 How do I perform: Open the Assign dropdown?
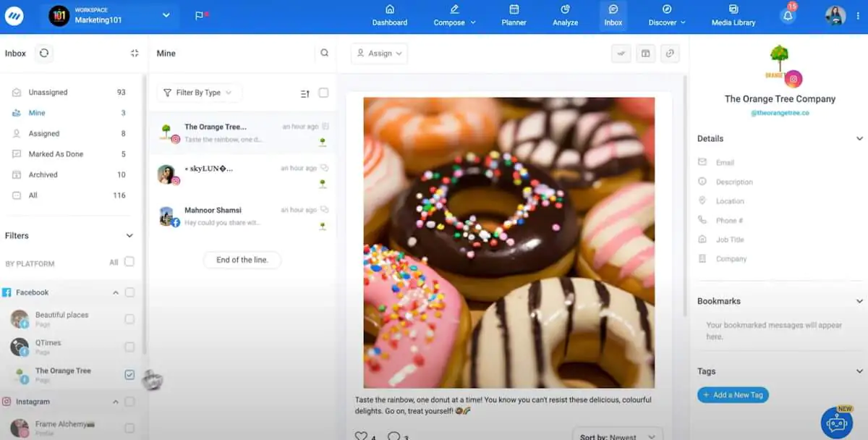tap(379, 54)
